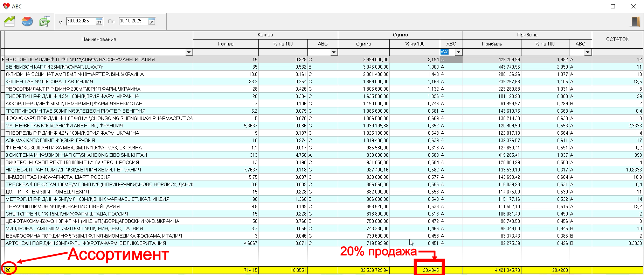Expand the Сумма ABC filter dropdown showing ='A'

coord(458,52)
